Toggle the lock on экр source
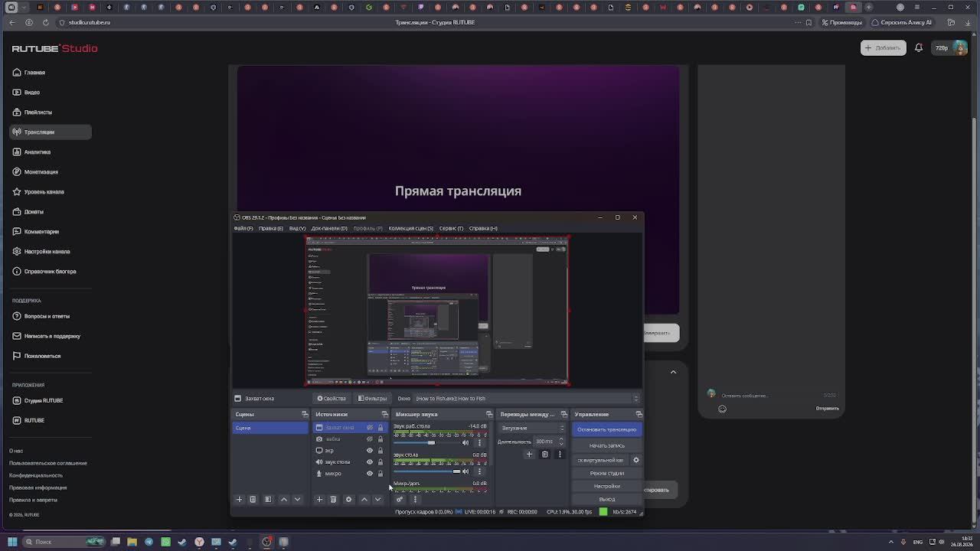980x551 pixels. pyautogui.click(x=381, y=451)
